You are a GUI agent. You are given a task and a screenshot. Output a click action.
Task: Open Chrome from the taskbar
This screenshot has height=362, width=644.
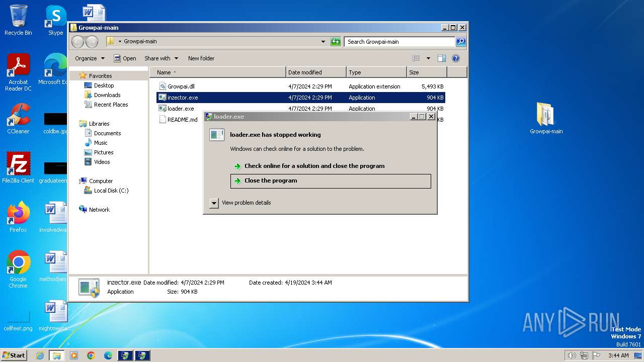91,355
